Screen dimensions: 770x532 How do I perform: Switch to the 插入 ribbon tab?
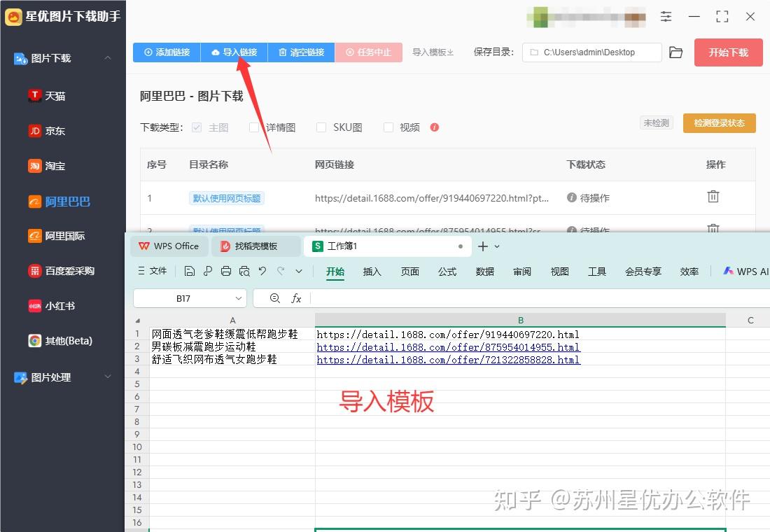click(x=372, y=272)
